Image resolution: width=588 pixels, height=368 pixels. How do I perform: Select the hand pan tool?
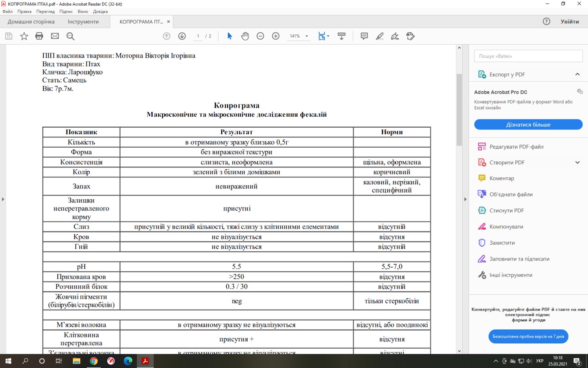click(245, 36)
